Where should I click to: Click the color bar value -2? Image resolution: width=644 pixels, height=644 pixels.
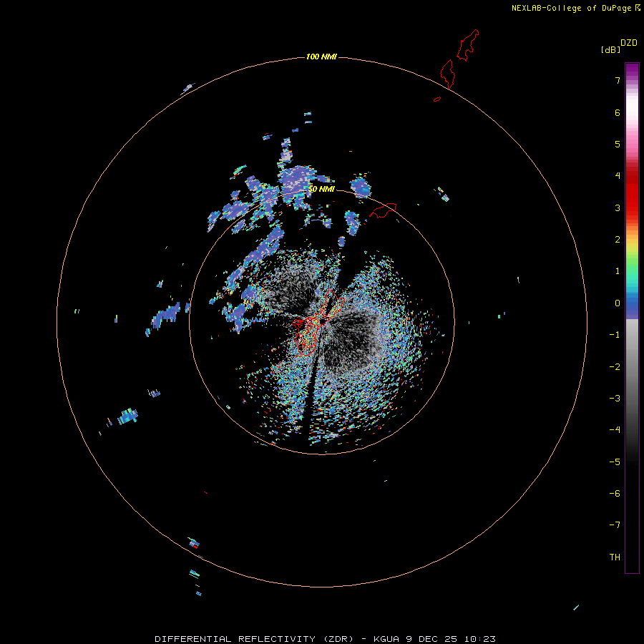pyautogui.click(x=615, y=367)
